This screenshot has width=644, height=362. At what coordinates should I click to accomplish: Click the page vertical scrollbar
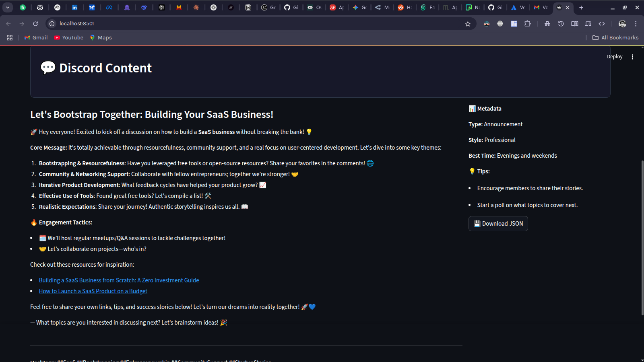click(x=642, y=237)
